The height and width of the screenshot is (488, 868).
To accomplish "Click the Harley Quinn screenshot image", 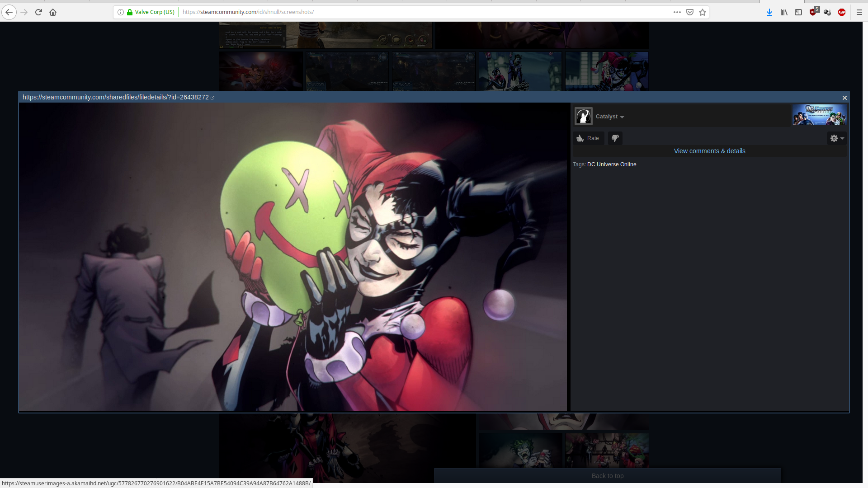I will point(292,257).
